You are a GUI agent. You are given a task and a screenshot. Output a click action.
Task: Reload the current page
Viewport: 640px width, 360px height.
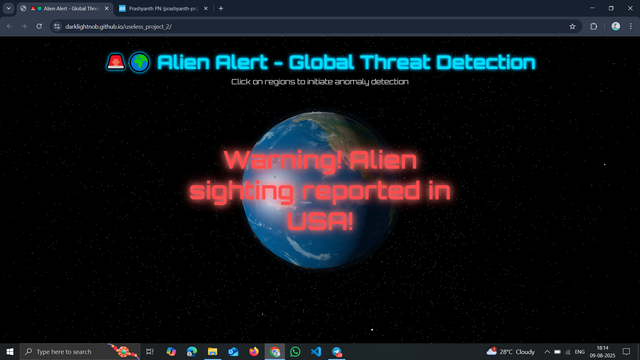tap(39, 27)
